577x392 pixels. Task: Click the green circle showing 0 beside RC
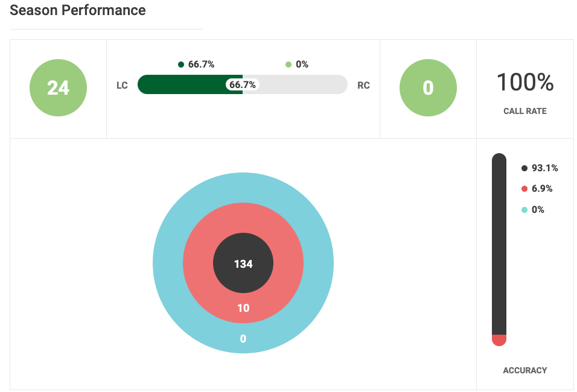click(x=428, y=88)
